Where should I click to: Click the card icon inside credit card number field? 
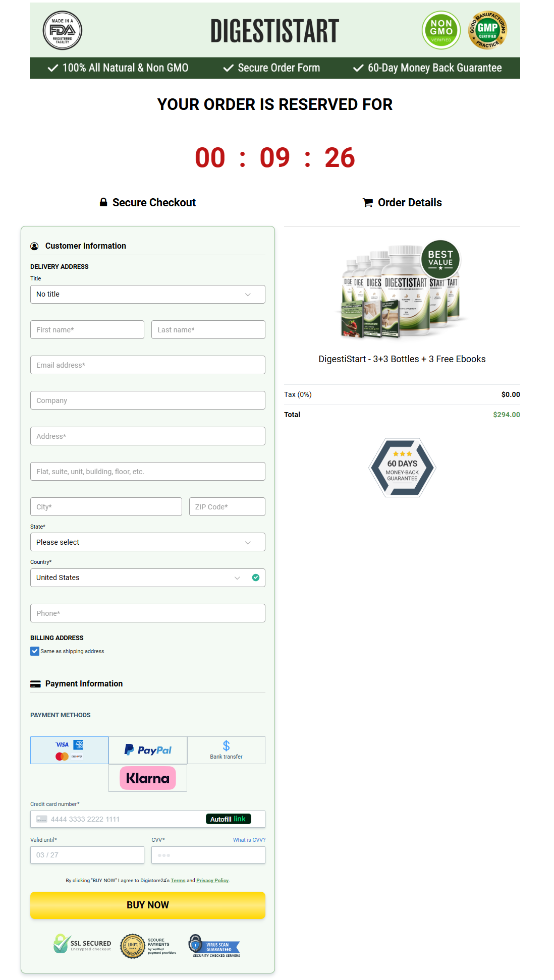click(x=42, y=819)
